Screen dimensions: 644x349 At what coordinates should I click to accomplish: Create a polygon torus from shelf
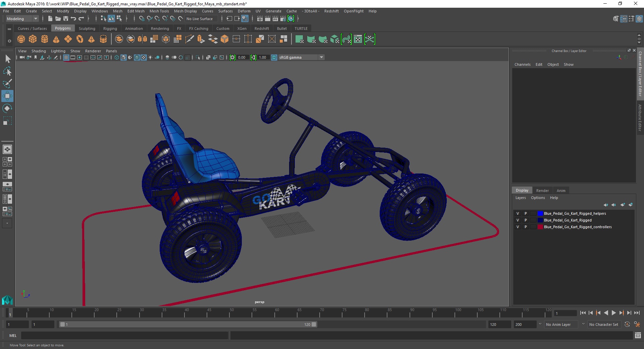80,39
